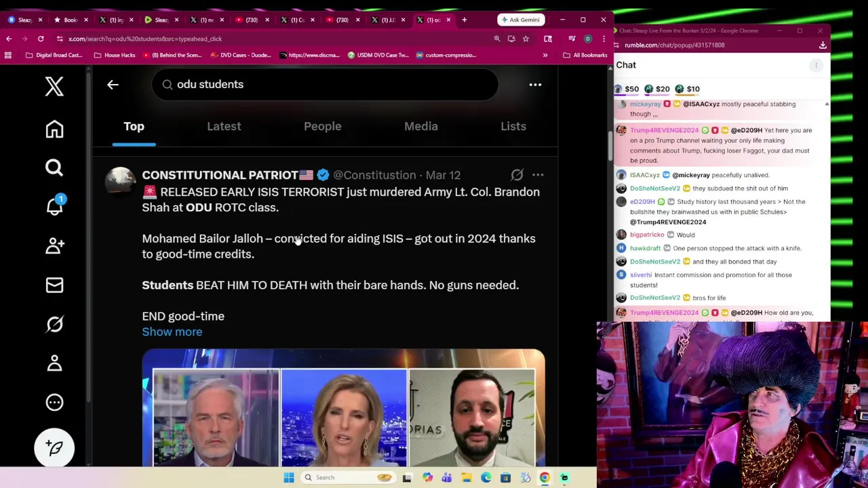The height and width of the screenshot is (488, 868).
Task: Click the Grok explain icon on post
Action: coord(517,175)
